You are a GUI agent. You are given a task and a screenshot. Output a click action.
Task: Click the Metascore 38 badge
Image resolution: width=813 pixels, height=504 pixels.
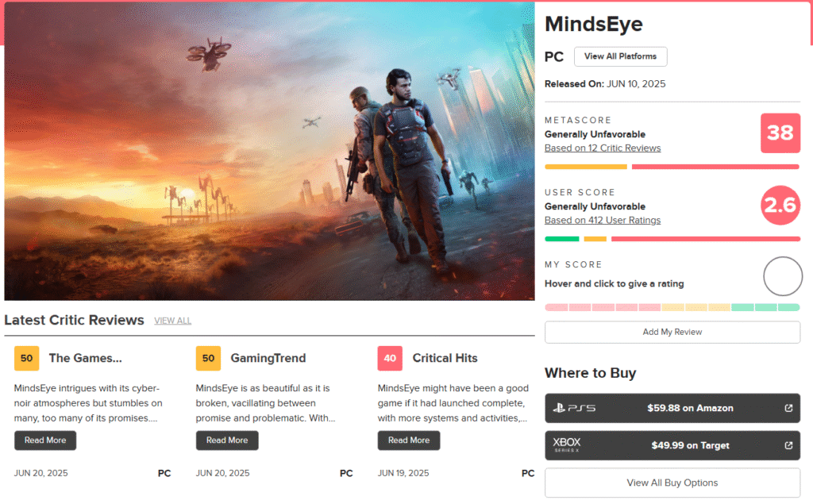pos(780,133)
